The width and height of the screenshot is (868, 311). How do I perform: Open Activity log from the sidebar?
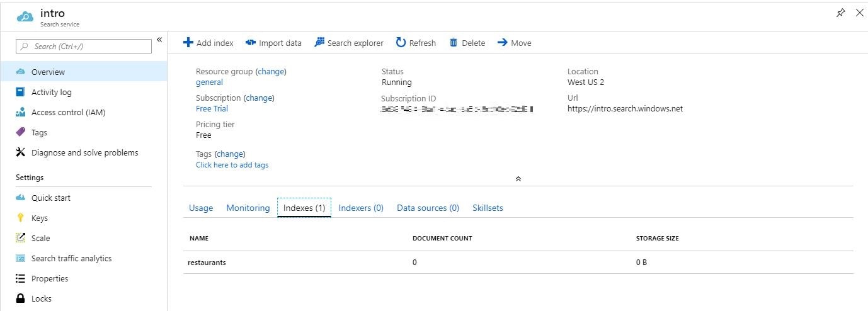click(52, 92)
